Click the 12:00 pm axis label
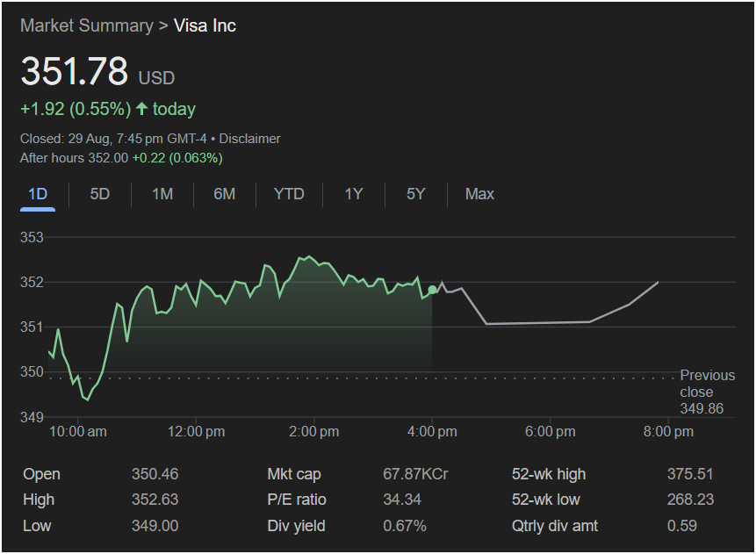This screenshot has height=554, width=756. (196, 432)
